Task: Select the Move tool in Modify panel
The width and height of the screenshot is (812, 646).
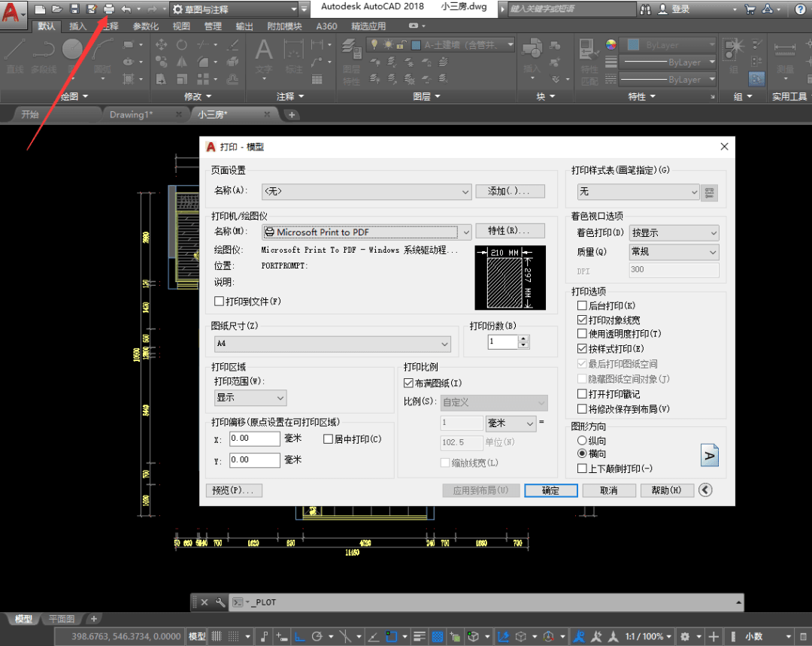Action: pyautogui.click(x=161, y=44)
